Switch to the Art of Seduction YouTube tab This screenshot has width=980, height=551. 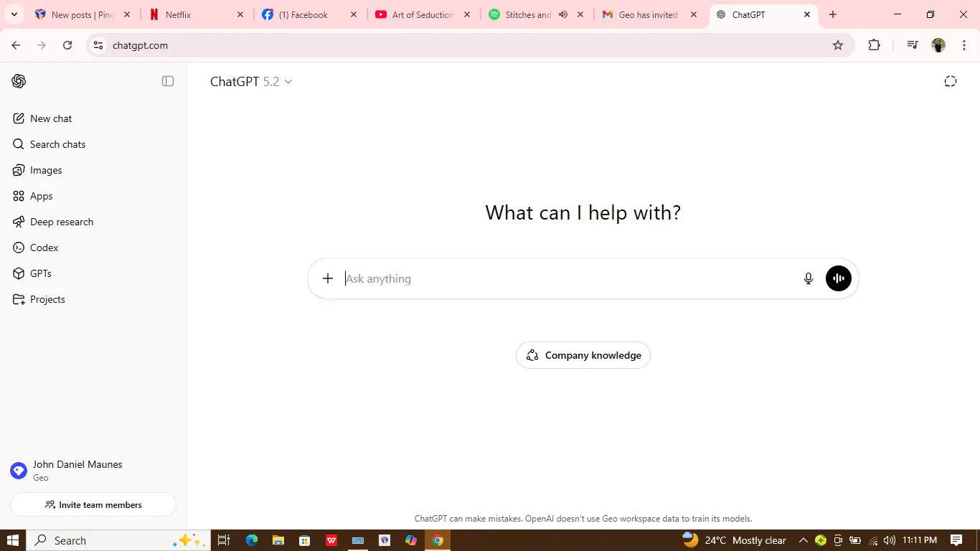pos(422,14)
